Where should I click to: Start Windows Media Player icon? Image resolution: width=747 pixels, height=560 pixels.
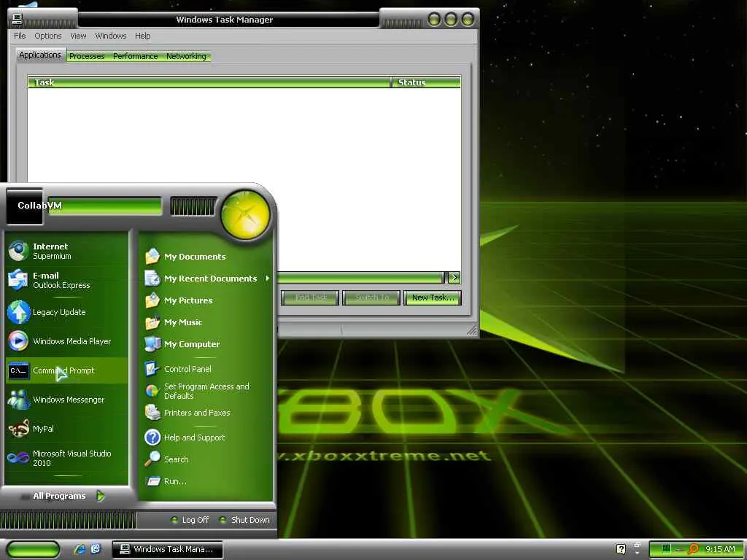18,341
